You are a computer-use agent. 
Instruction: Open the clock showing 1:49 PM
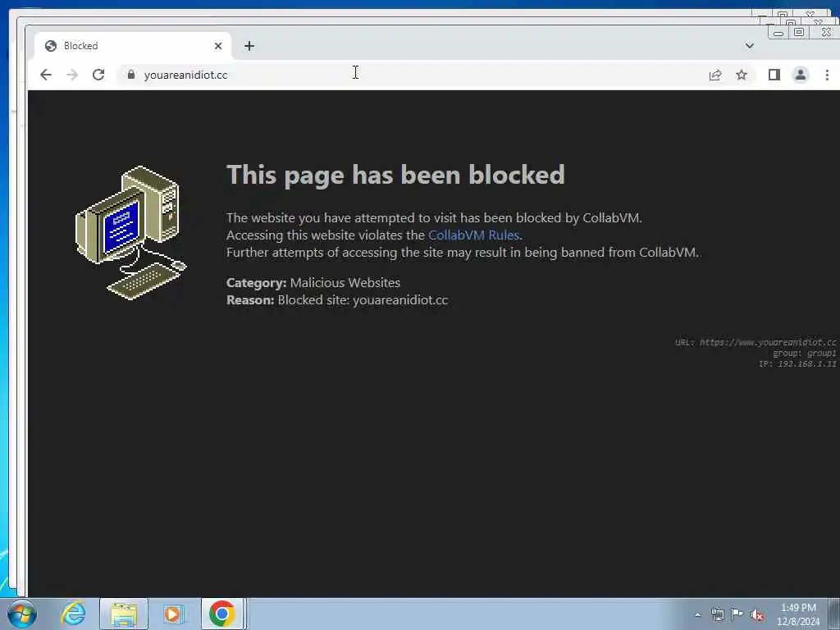tap(798, 614)
